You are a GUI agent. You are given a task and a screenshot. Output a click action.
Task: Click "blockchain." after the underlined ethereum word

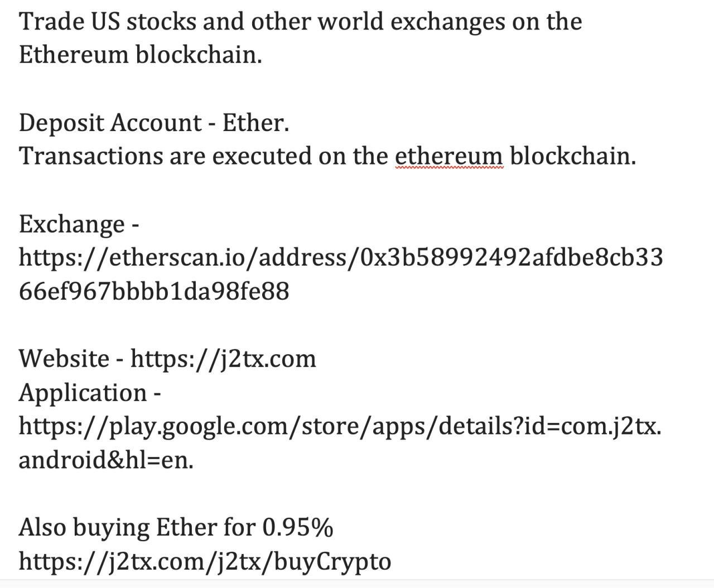(573, 156)
